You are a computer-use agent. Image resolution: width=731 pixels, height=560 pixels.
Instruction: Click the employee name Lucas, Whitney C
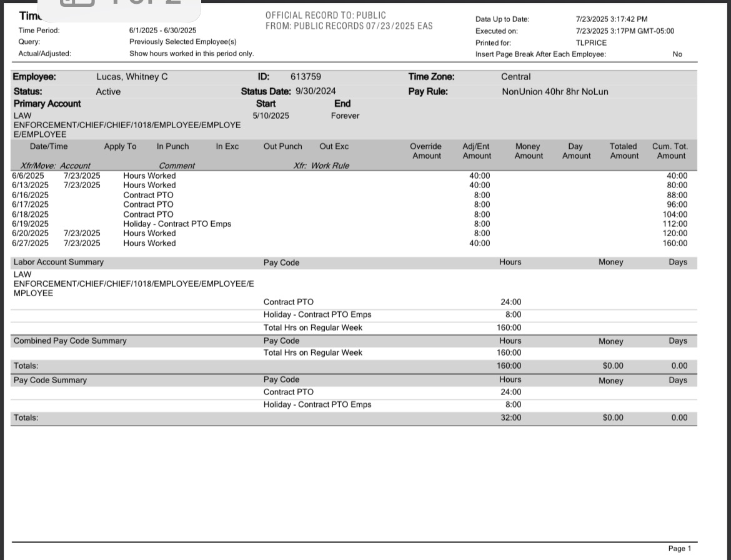132,77
